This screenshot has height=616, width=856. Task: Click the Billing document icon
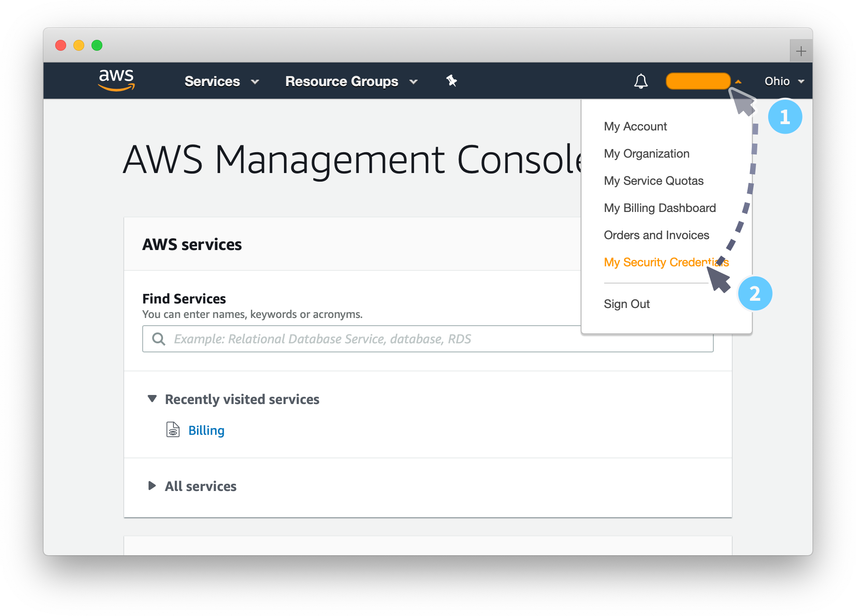pyautogui.click(x=173, y=429)
